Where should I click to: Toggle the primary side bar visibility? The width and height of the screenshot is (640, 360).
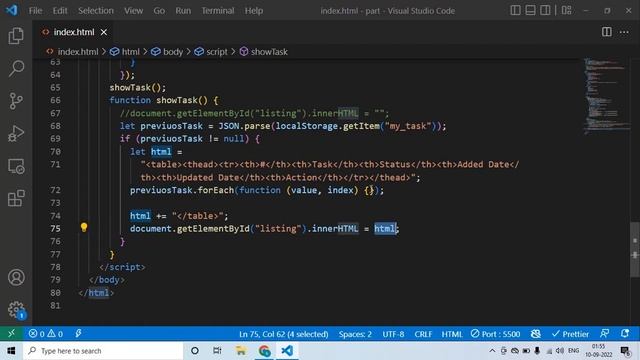(x=516, y=10)
